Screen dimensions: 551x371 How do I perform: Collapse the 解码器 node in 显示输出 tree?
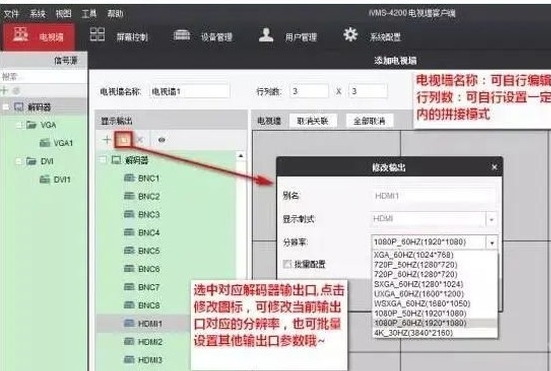[x=103, y=160]
